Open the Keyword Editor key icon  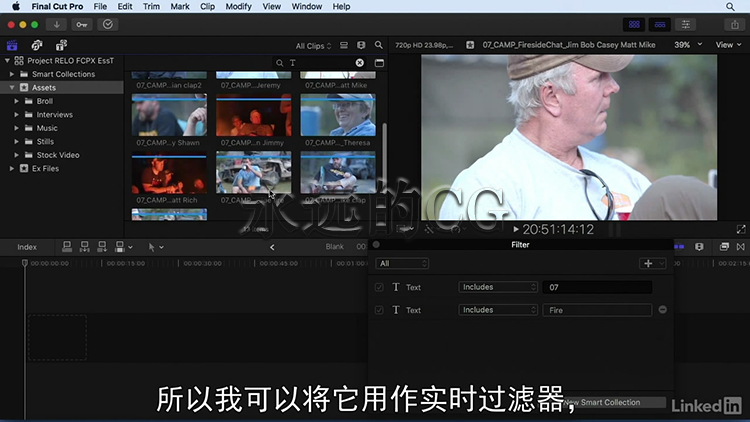(82, 24)
